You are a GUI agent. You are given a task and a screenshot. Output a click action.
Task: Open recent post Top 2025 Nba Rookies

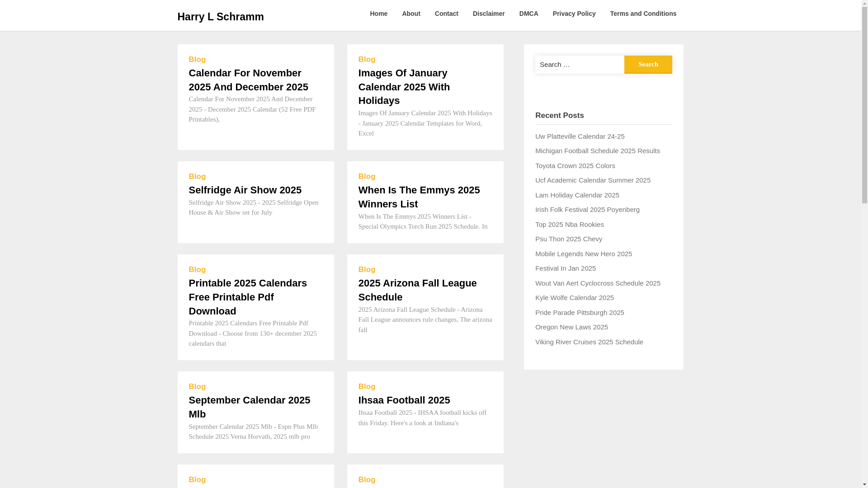point(569,225)
